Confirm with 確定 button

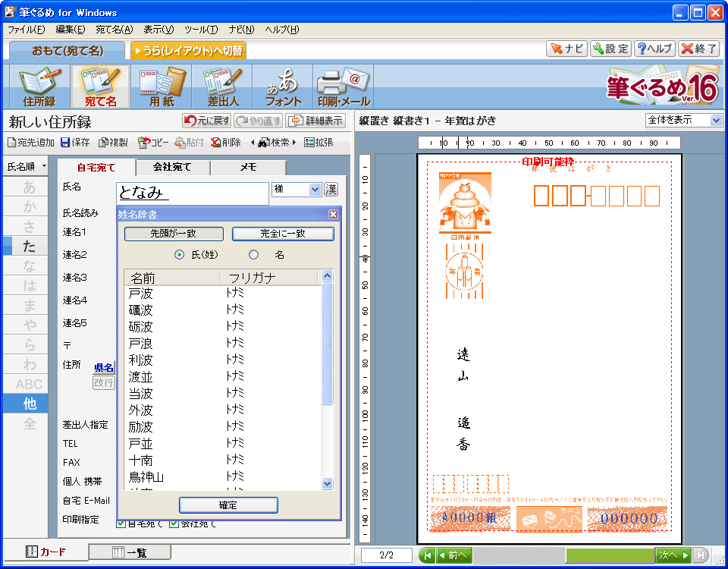[x=228, y=505]
